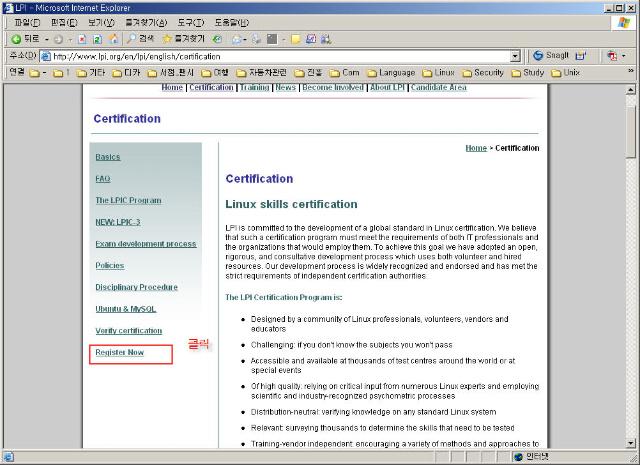The width and height of the screenshot is (640, 465).
Task: Click the page icon in address bar
Action: 46,56
